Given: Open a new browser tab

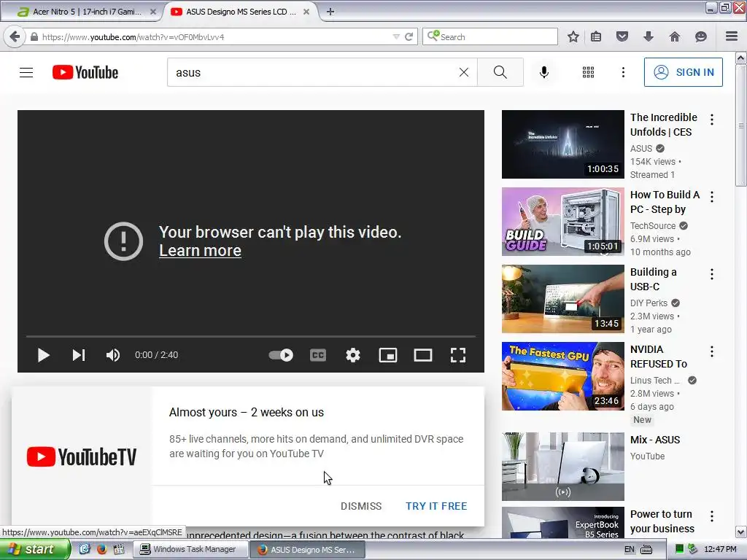Looking at the screenshot, I should (330, 12).
